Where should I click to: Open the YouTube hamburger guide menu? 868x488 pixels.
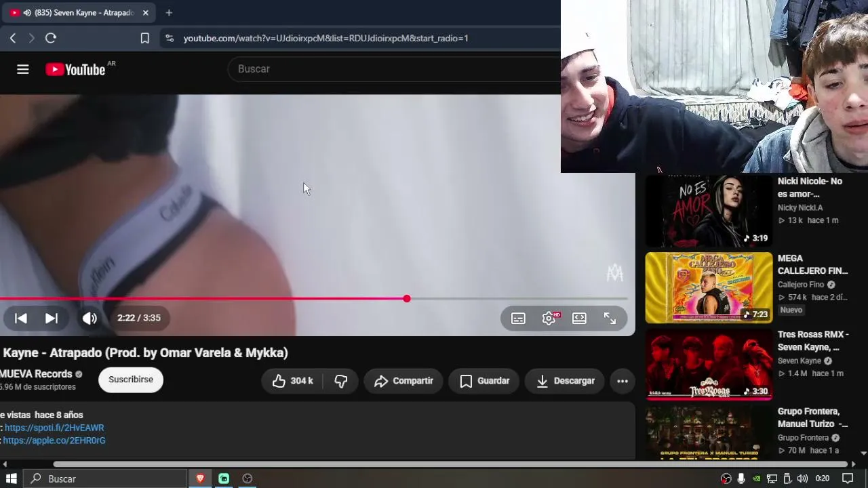pyautogui.click(x=22, y=69)
